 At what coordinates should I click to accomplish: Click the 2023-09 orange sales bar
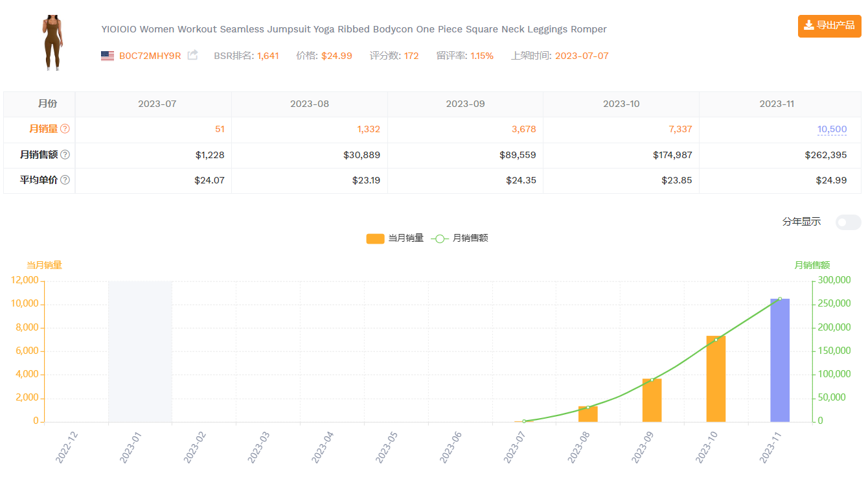click(x=652, y=400)
